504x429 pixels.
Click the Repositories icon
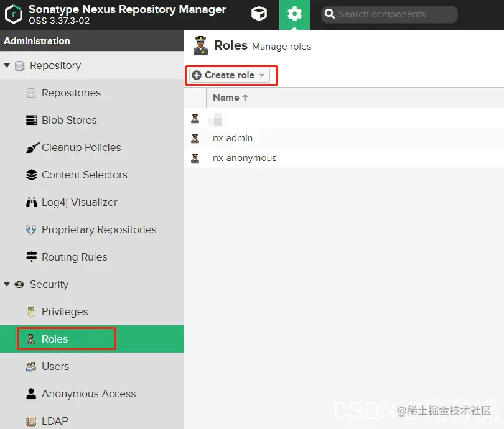coord(31,93)
